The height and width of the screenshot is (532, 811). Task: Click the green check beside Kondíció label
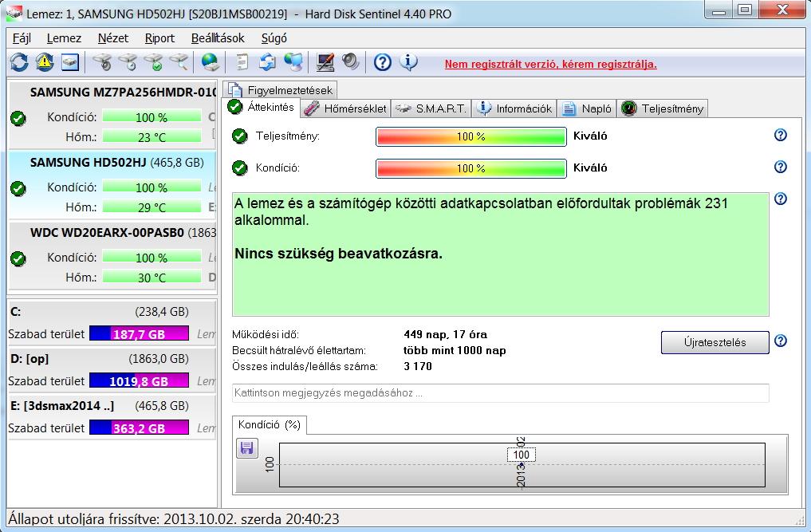pos(239,167)
